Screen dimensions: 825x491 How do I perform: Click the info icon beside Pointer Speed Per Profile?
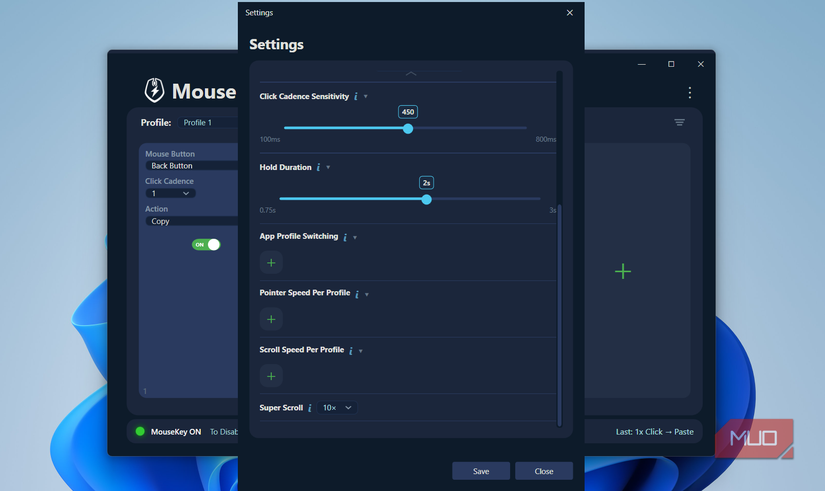(357, 294)
